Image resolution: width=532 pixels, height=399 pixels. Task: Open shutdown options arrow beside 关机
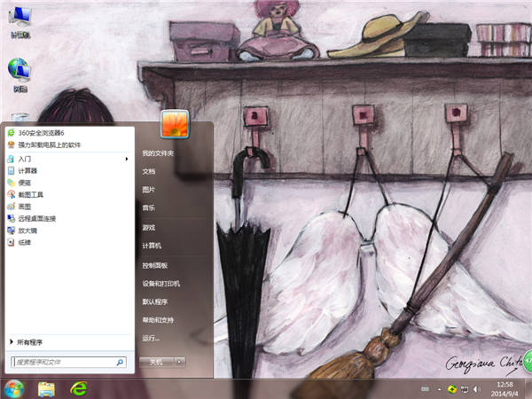pos(180,362)
